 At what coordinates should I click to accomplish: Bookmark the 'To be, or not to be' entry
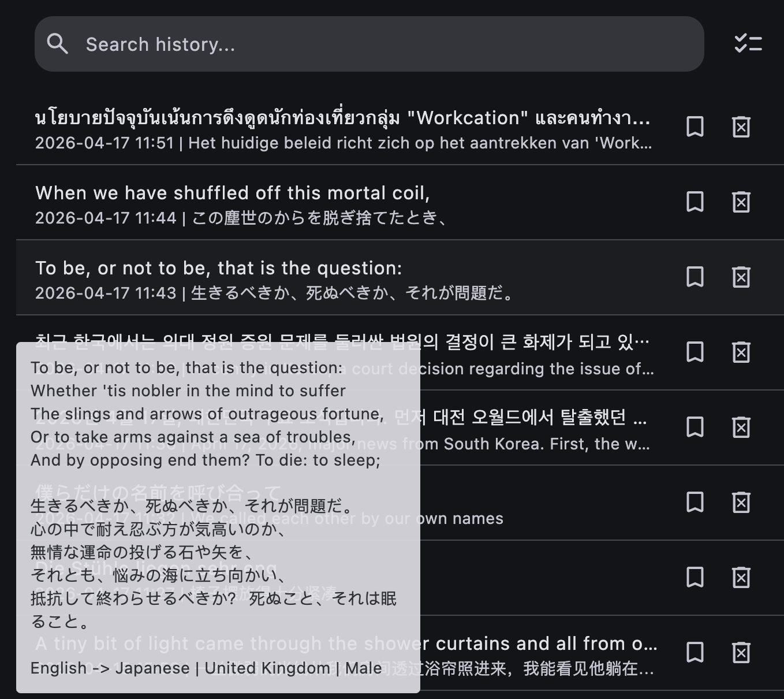tap(695, 277)
